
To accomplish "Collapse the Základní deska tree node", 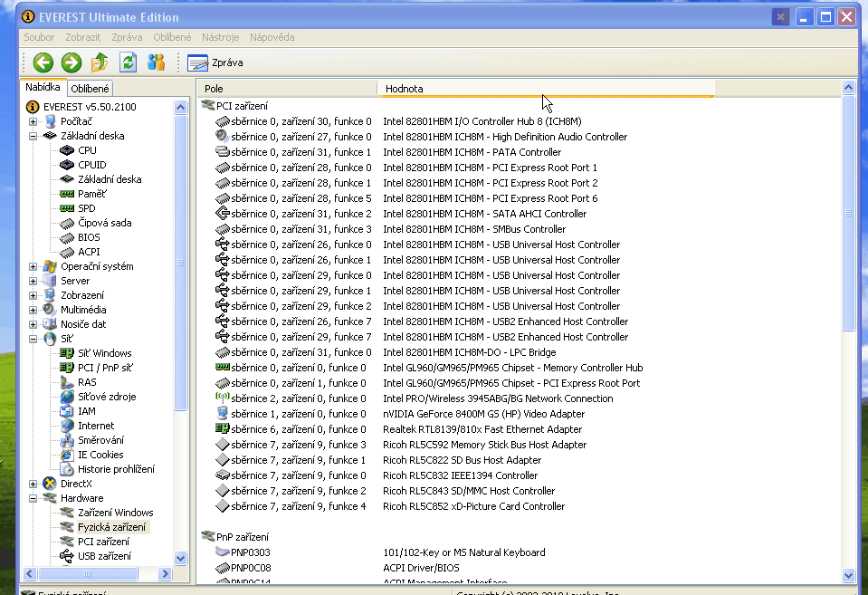I will tap(33, 136).
